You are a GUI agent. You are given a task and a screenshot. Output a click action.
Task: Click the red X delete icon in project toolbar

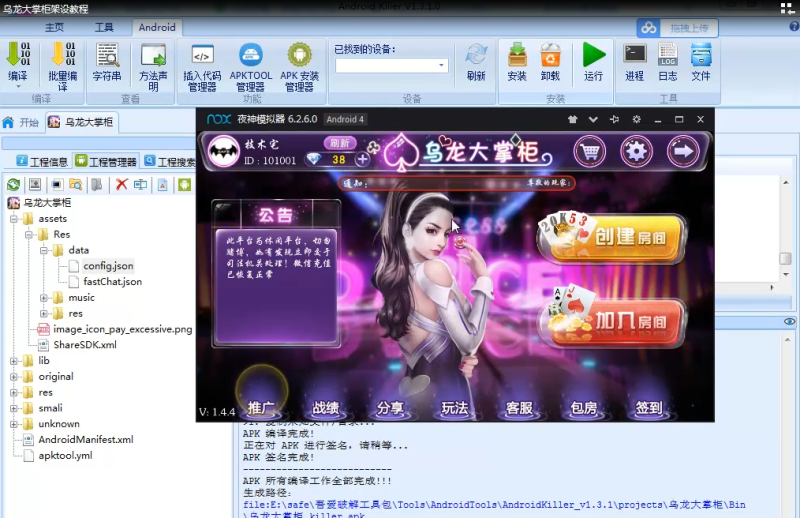click(x=121, y=184)
